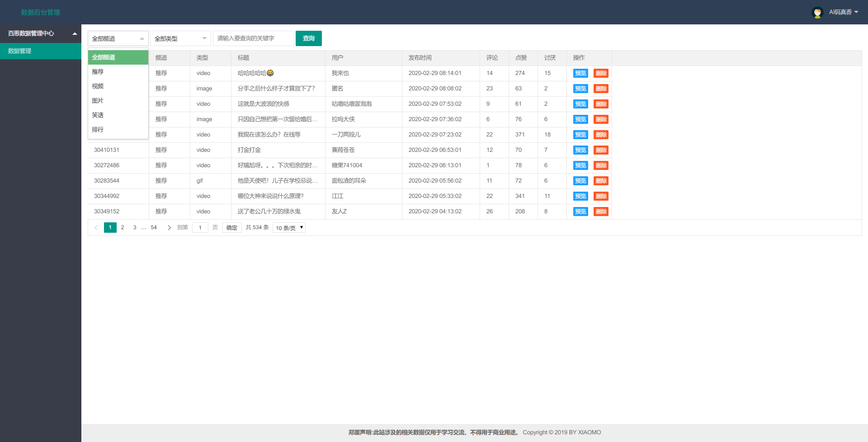Select 排行 option in channel dropdown
The width and height of the screenshot is (868, 442).
coord(118,130)
